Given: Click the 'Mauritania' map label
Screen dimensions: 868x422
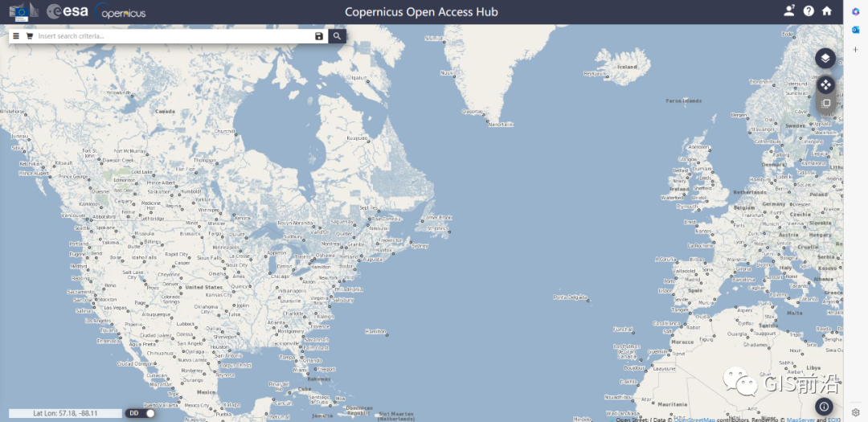Looking at the screenshot, I should coord(674,404).
